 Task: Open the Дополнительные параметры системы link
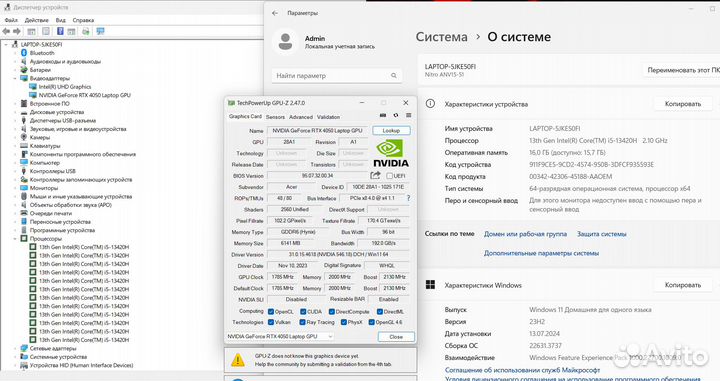541,253
